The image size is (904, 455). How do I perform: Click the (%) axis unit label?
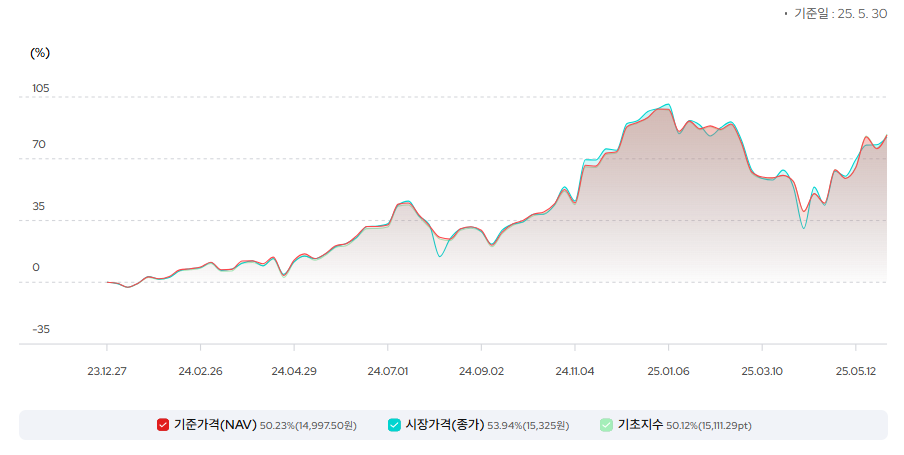click(40, 53)
